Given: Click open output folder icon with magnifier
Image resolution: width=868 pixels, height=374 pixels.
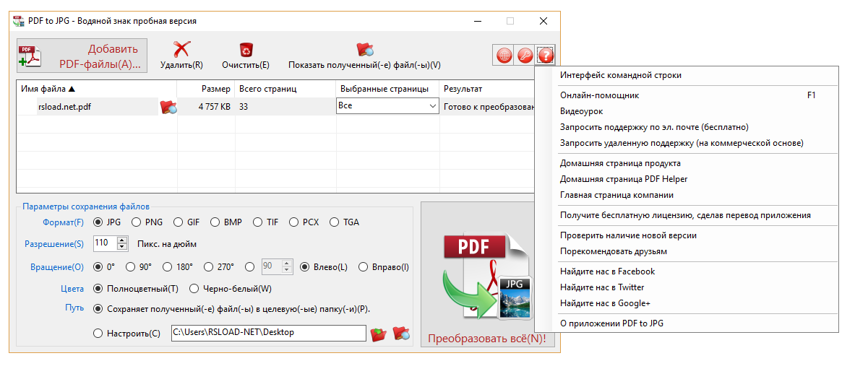Looking at the screenshot, I should (402, 334).
